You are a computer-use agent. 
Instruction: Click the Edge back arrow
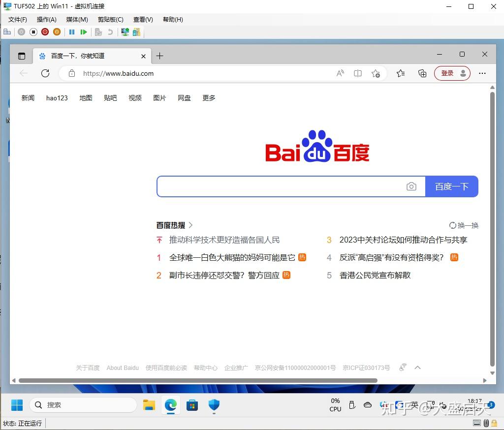[24, 73]
